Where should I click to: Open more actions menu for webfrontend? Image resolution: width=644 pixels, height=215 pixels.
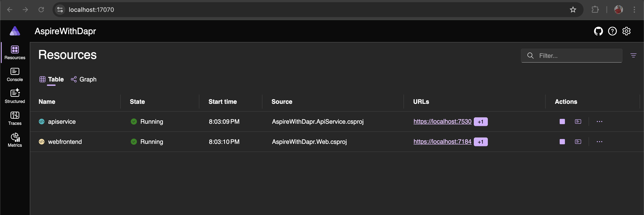(600, 142)
